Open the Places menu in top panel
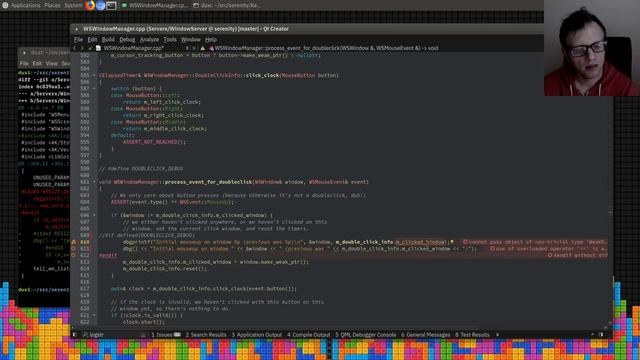The width and height of the screenshot is (640, 360). tap(52, 5)
